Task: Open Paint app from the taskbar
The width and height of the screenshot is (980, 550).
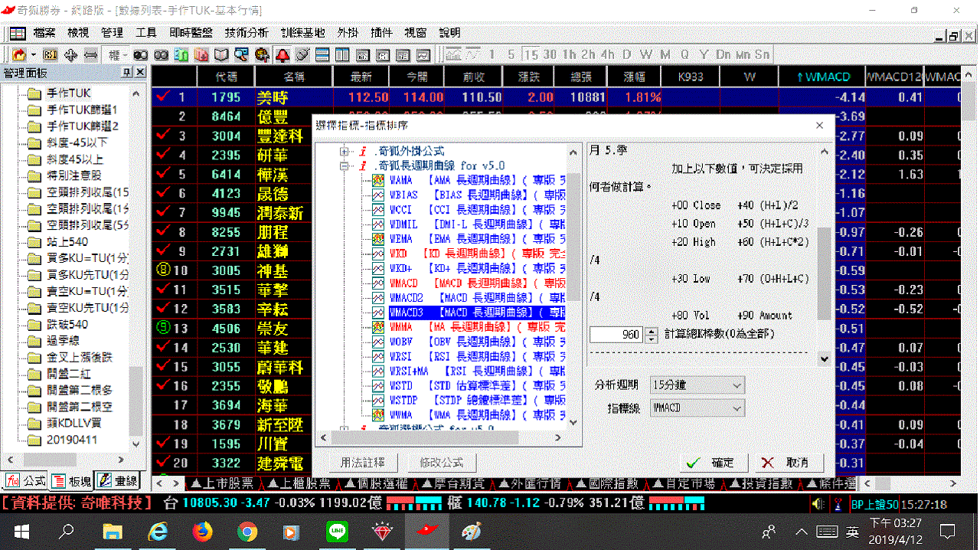Action: pos(471,532)
